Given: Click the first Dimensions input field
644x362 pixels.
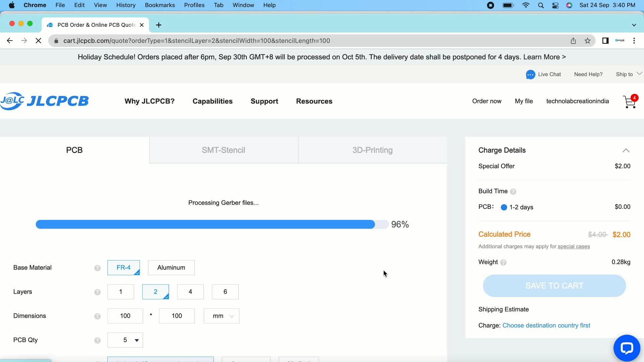Looking at the screenshot, I should (x=125, y=316).
